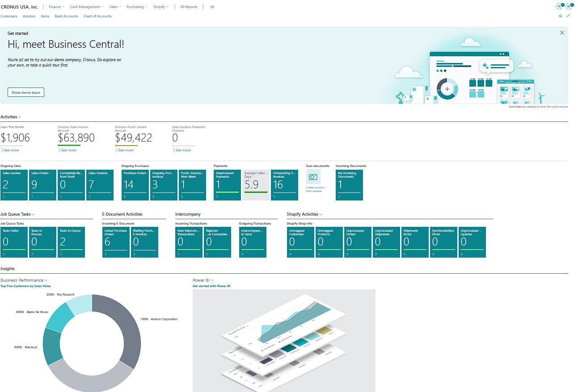Expand the Finance menu dropdown
The image size is (578, 392).
tap(56, 7)
